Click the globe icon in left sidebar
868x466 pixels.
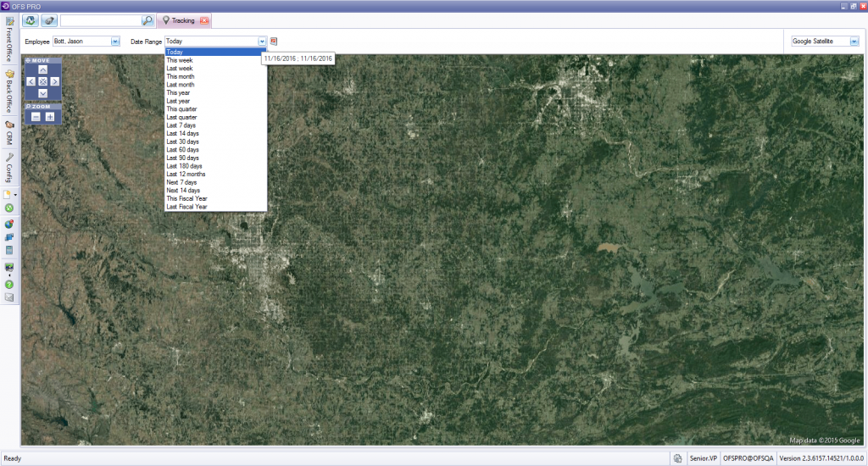point(9,224)
